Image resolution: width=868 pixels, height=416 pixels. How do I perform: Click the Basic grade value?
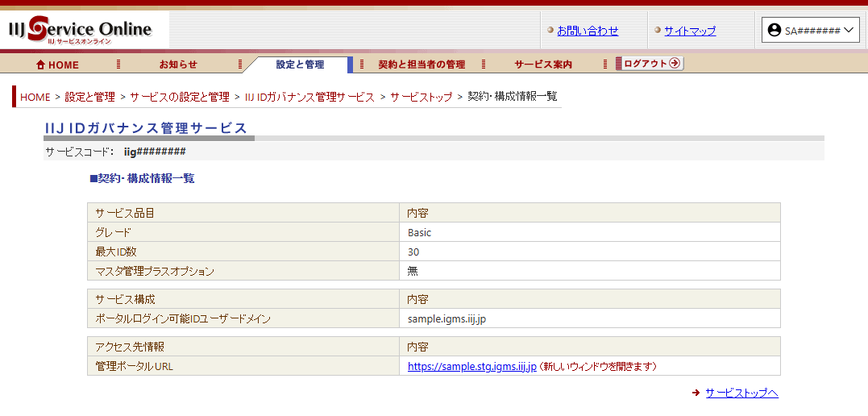(420, 233)
